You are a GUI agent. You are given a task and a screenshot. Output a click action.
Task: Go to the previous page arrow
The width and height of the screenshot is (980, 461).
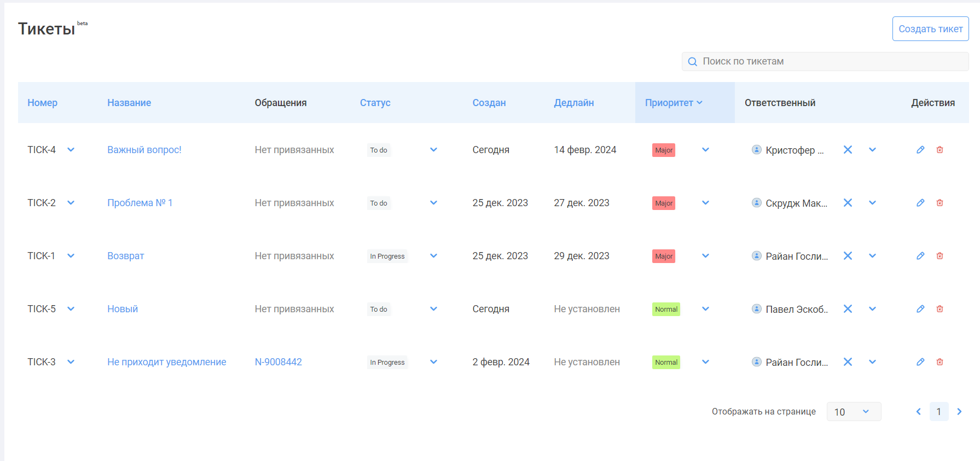point(918,412)
